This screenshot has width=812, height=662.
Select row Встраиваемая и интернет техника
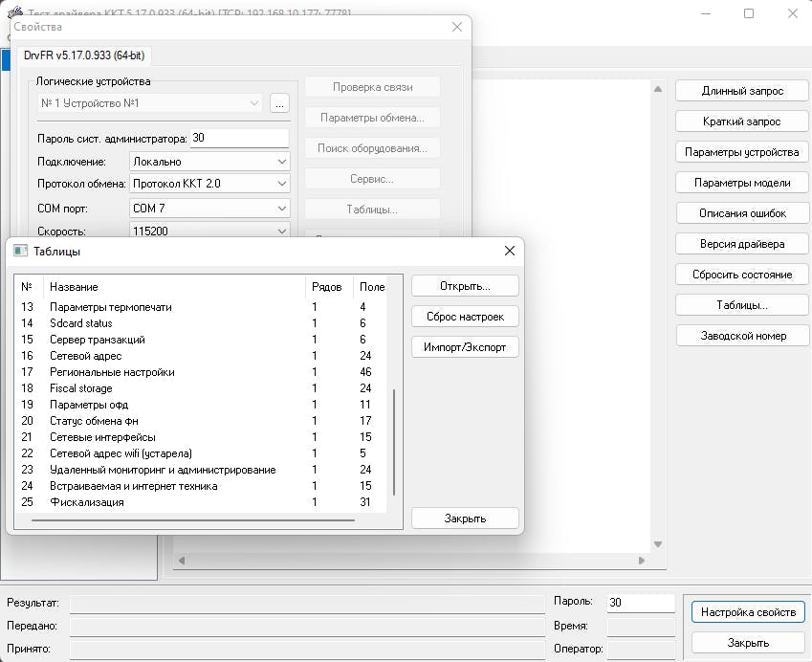[x=202, y=485]
